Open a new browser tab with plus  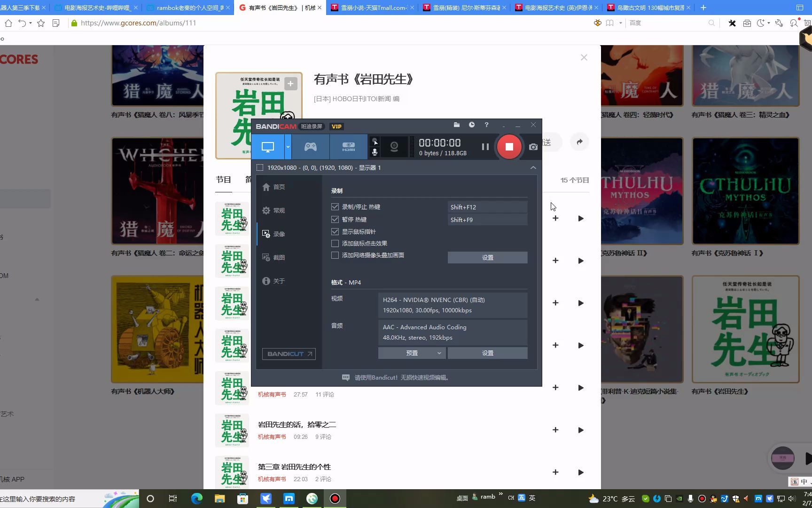pyautogui.click(x=703, y=8)
